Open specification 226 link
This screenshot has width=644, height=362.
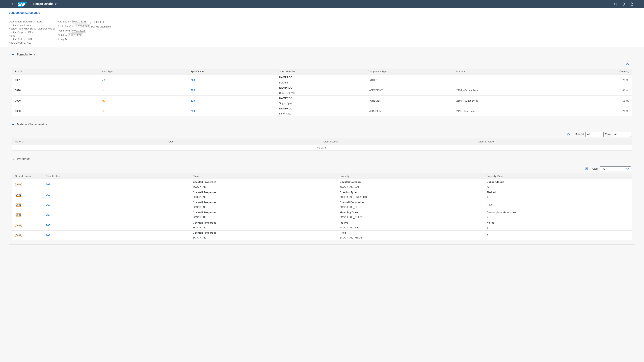[x=193, y=90]
